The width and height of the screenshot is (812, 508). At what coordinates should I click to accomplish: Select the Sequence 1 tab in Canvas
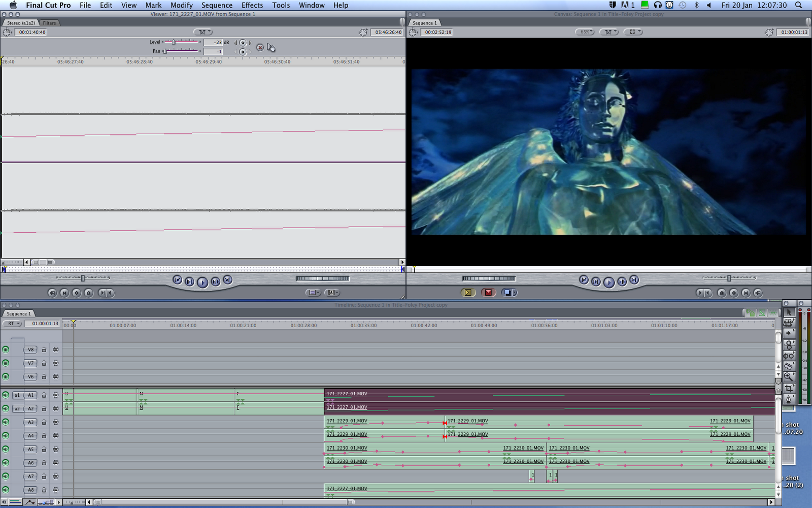(x=425, y=23)
